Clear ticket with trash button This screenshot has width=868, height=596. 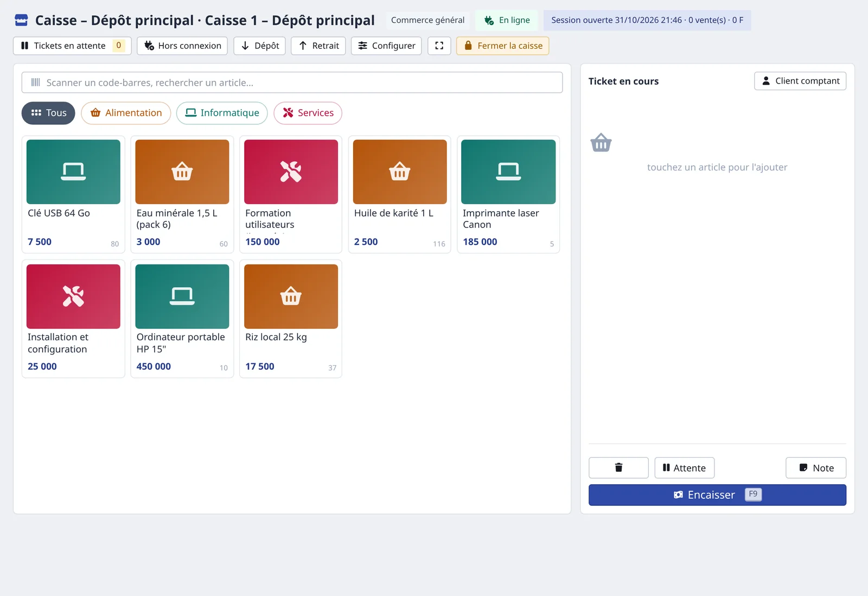[x=618, y=468]
